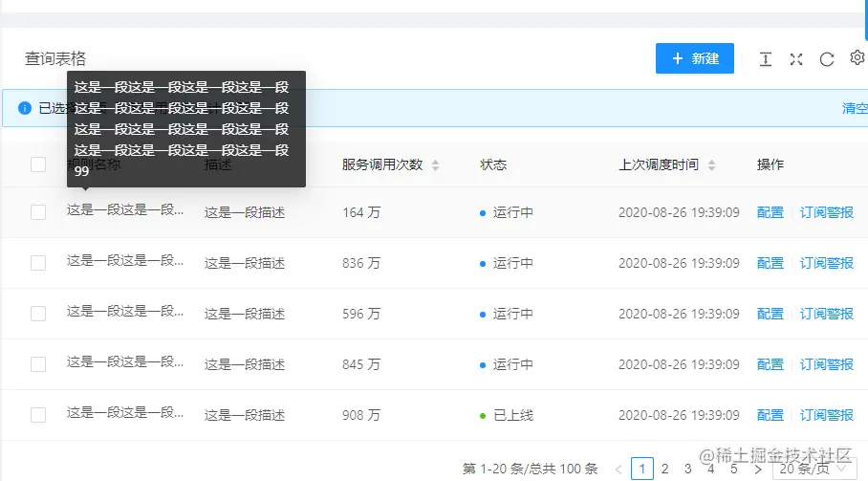Go to pagination page 2
The width and height of the screenshot is (868, 481).
[664, 469]
